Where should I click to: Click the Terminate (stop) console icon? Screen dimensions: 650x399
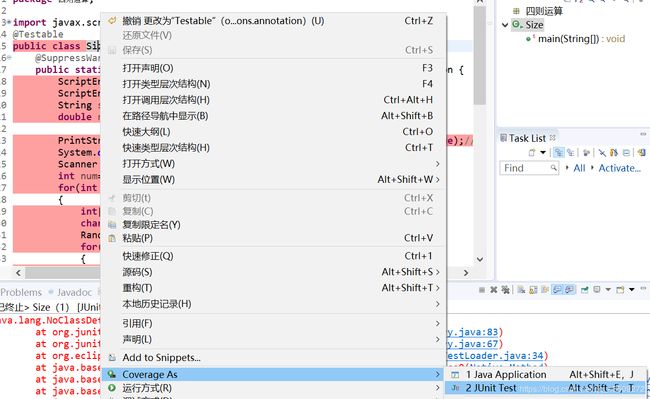(482, 290)
